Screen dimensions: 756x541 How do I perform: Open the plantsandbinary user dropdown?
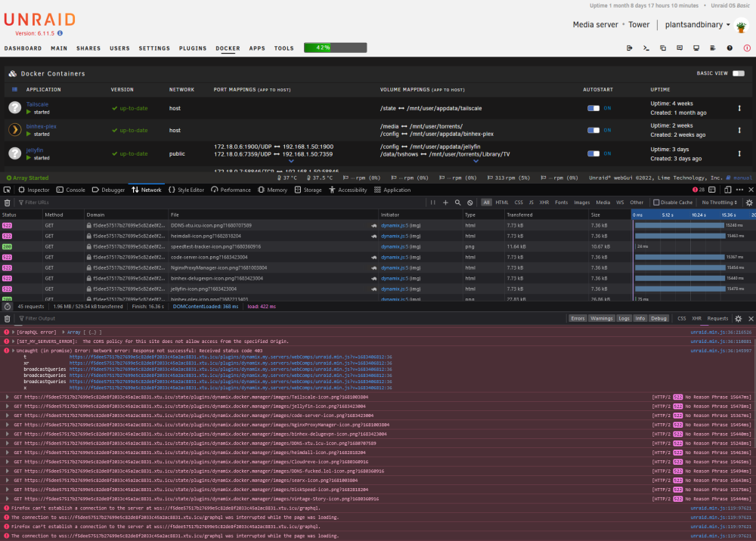point(697,25)
